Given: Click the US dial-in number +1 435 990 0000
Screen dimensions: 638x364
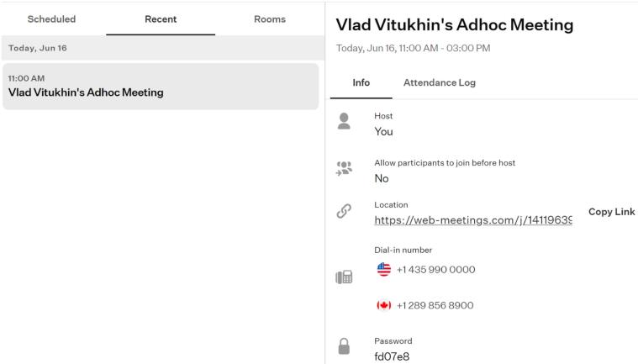Looking at the screenshot, I should point(435,269).
